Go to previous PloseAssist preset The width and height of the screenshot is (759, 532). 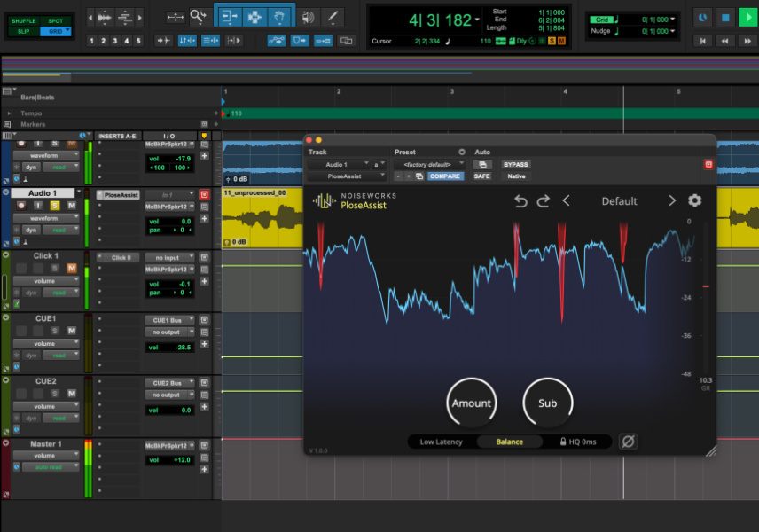pyautogui.click(x=566, y=201)
